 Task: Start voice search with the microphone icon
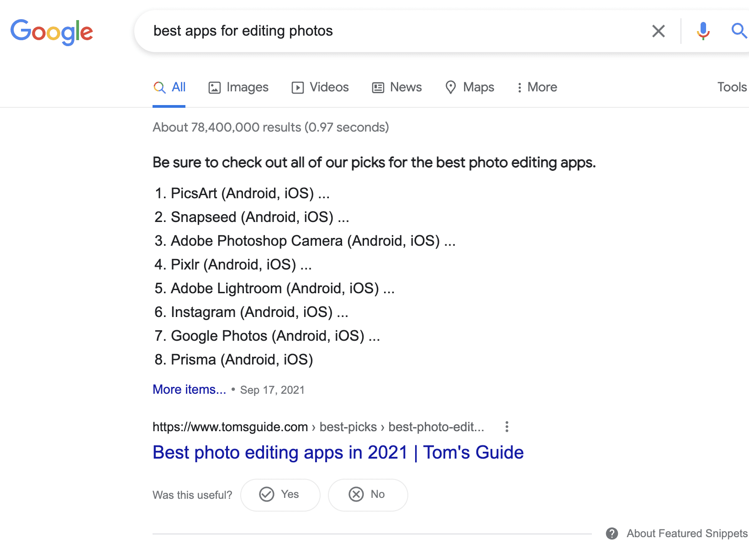(702, 31)
